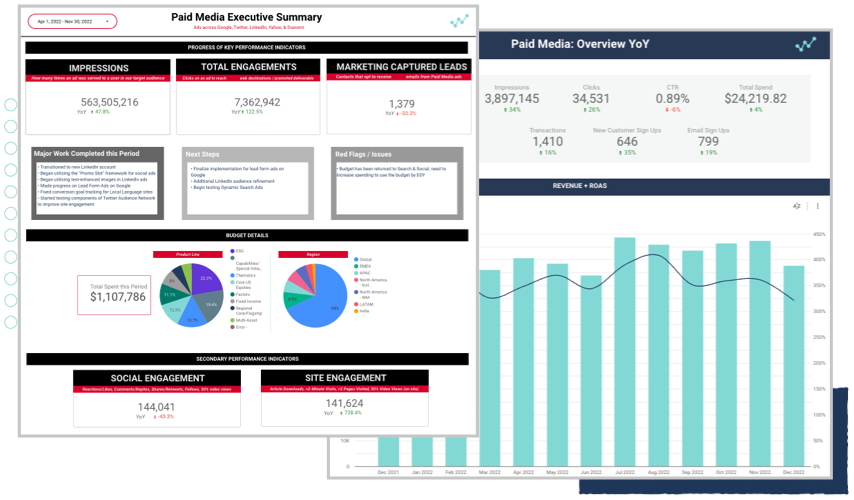854x500 pixels.
Task: Click the Paid Media: Overview YoY title
Action: click(x=580, y=44)
